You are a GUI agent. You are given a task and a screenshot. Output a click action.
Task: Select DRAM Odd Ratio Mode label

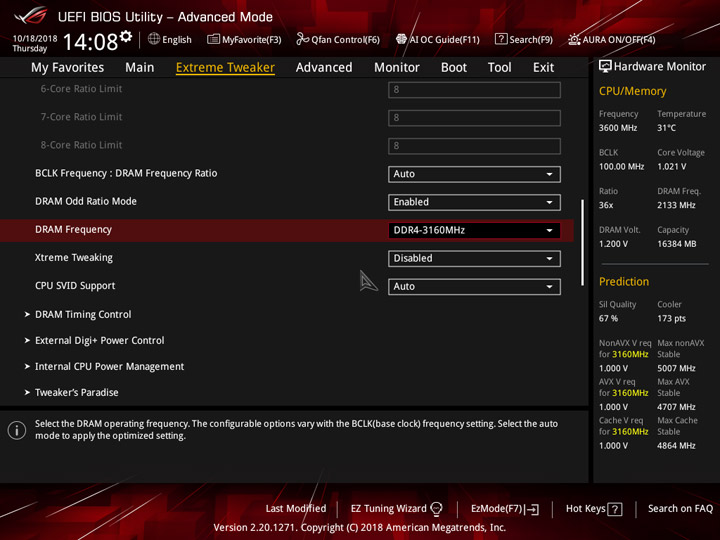[x=86, y=202]
